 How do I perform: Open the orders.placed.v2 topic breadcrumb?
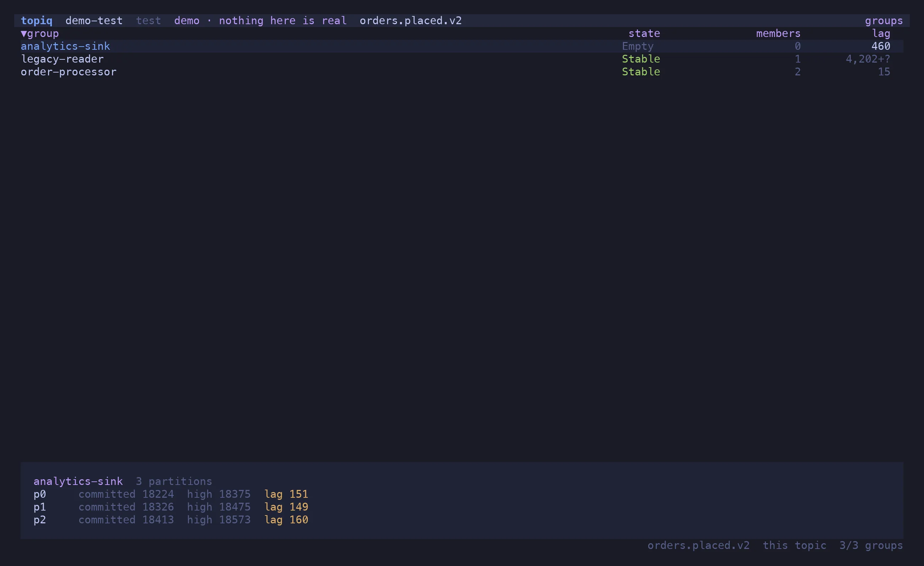410,21
